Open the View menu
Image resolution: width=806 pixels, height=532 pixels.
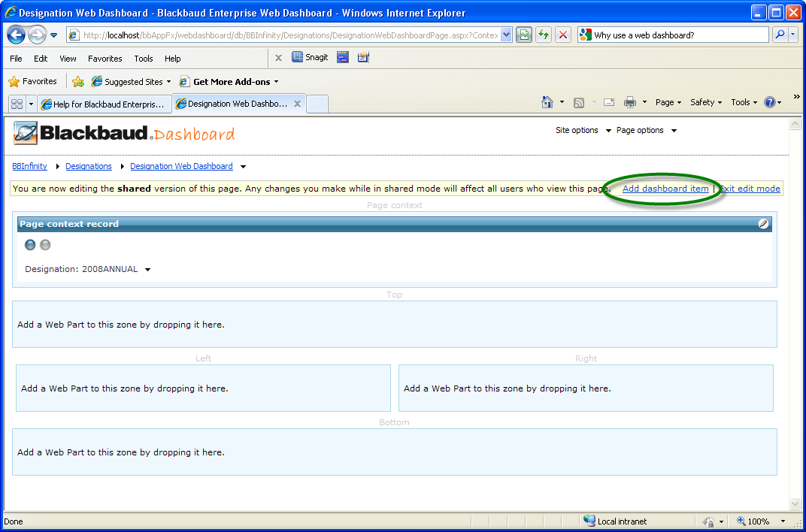pos(68,59)
